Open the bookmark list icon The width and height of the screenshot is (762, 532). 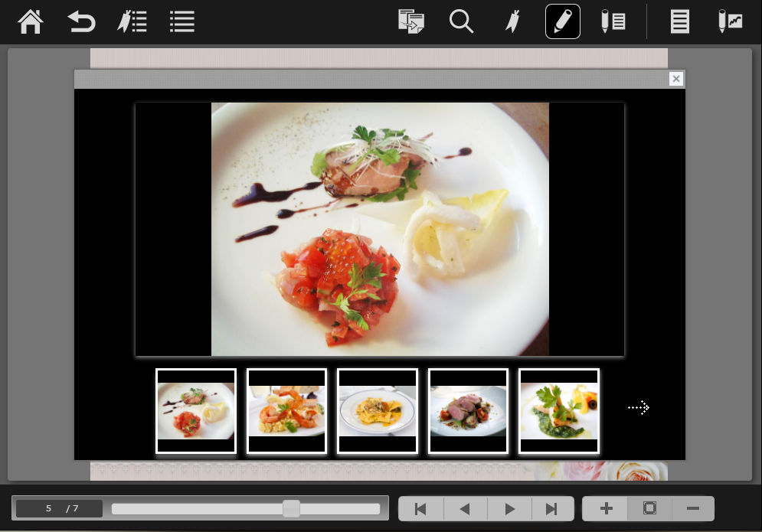tap(132, 21)
